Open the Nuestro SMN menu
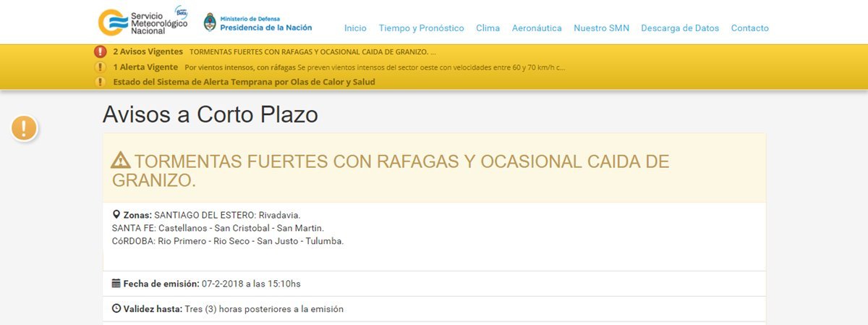The image size is (868, 325). 601,28
